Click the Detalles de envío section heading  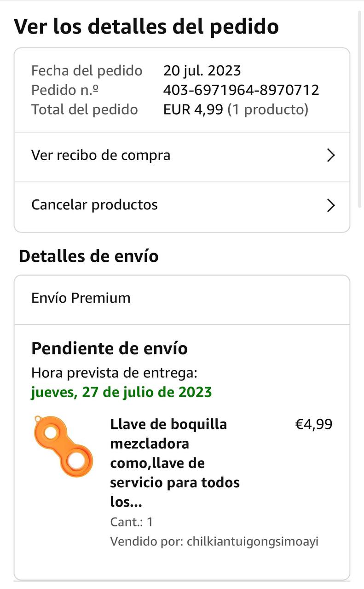(x=89, y=256)
